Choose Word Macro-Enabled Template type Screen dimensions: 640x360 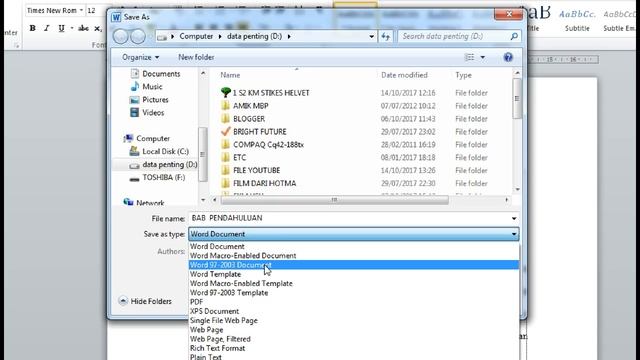tap(353, 284)
